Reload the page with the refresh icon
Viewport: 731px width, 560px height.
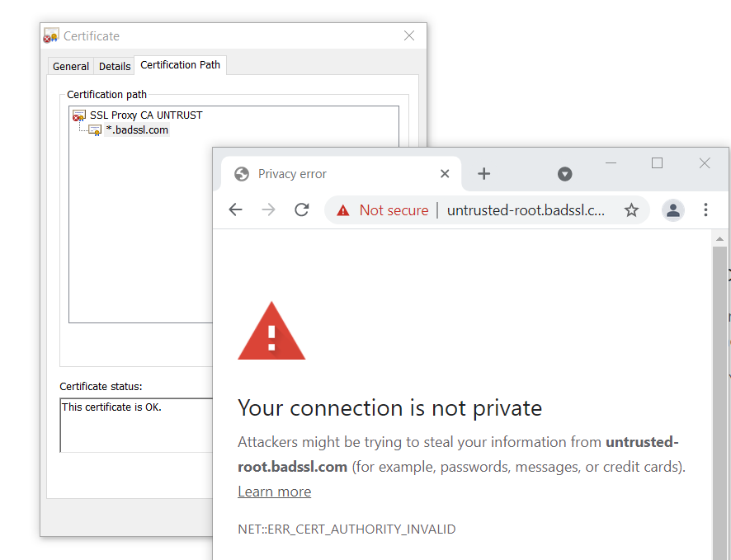pos(302,210)
